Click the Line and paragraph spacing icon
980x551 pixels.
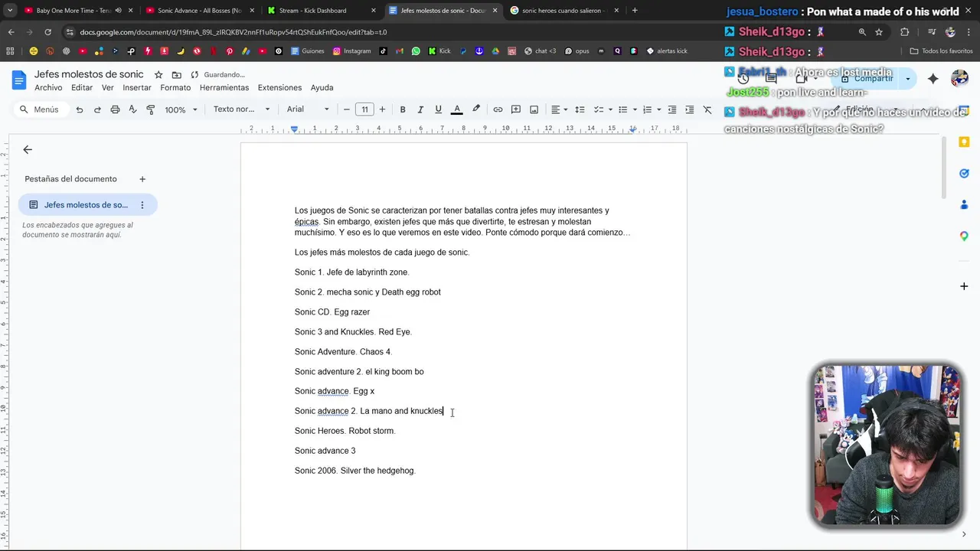pos(580,109)
